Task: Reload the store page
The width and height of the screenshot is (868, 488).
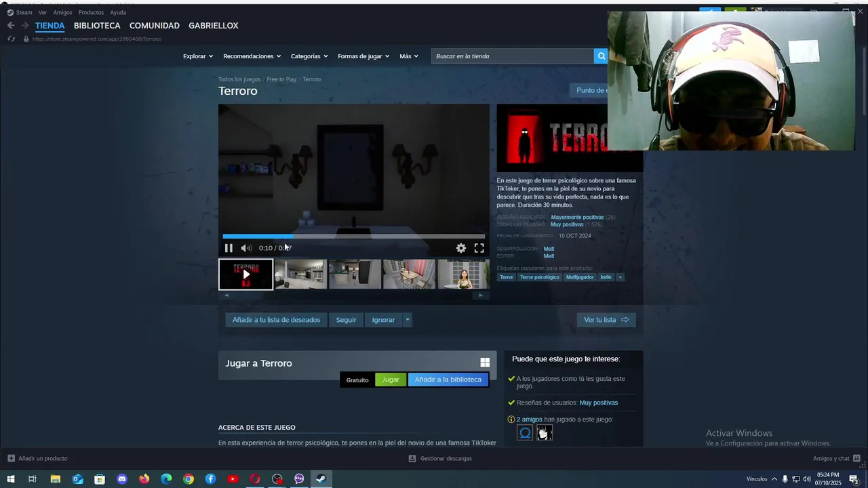Action: click(11, 39)
